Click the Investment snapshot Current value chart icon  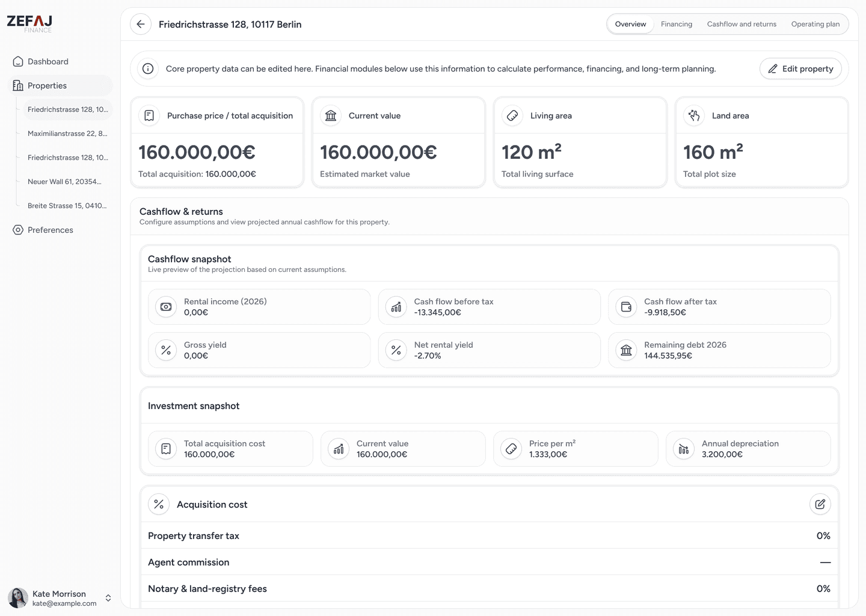339,449
